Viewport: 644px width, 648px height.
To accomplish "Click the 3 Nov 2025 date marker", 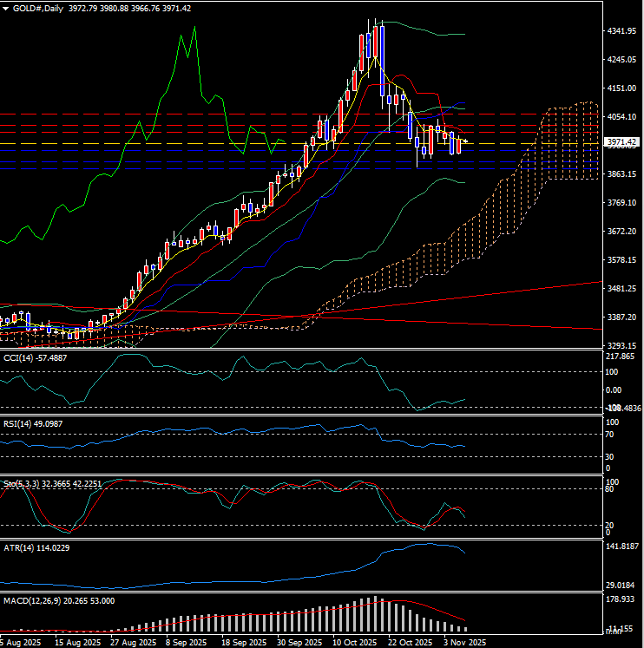I will coord(462,642).
